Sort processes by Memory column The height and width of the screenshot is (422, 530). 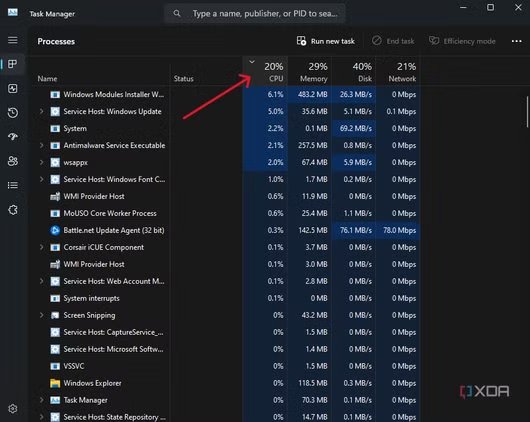(x=310, y=72)
